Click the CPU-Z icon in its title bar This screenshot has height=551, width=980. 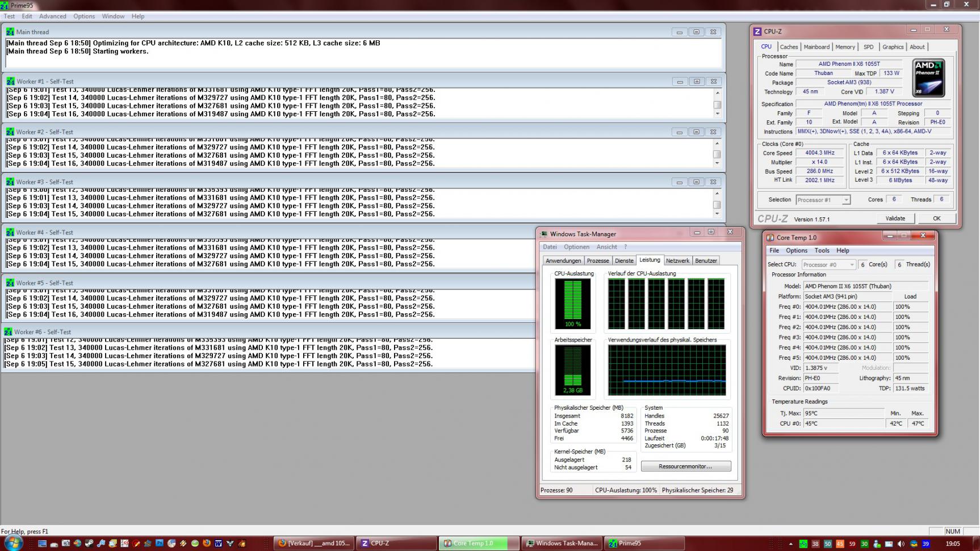click(x=757, y=31)
